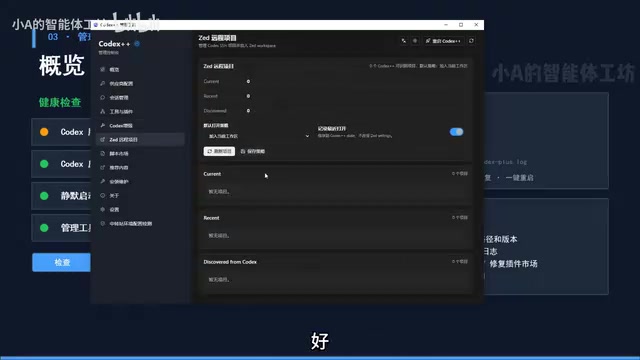Viewport: 640px width, 360px height.
Task: Click the Recent section heading
Action: 211,218
